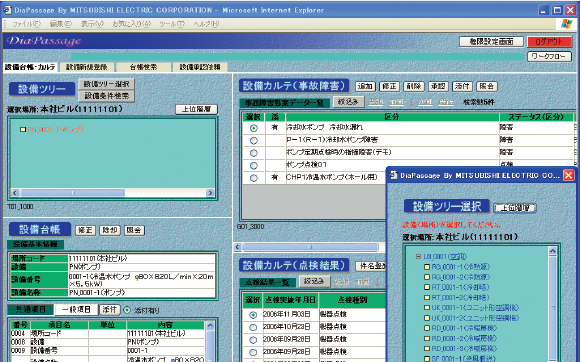Click the 0001-1 cell in 設備番号 table row
The image size is (580, 362).
(x=165, y=350)
